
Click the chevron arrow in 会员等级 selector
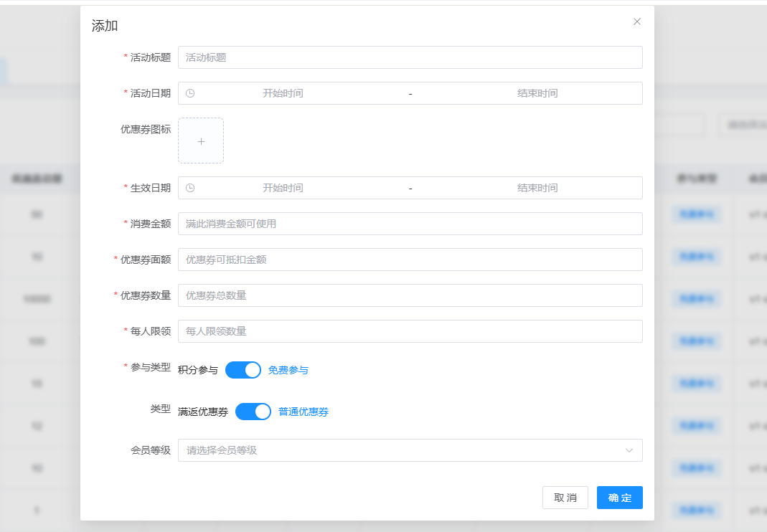pos(629,450)
